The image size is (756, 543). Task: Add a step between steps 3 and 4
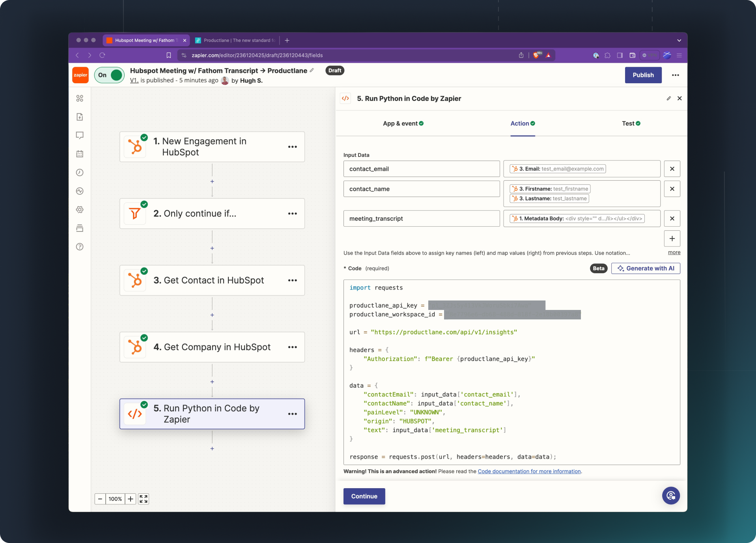[212, 315]
